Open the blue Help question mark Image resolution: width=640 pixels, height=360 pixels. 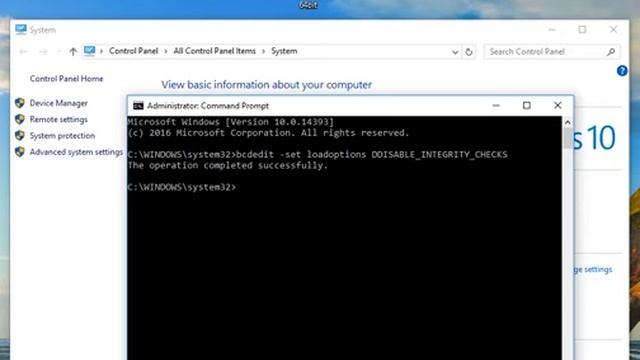click(622, 71)
